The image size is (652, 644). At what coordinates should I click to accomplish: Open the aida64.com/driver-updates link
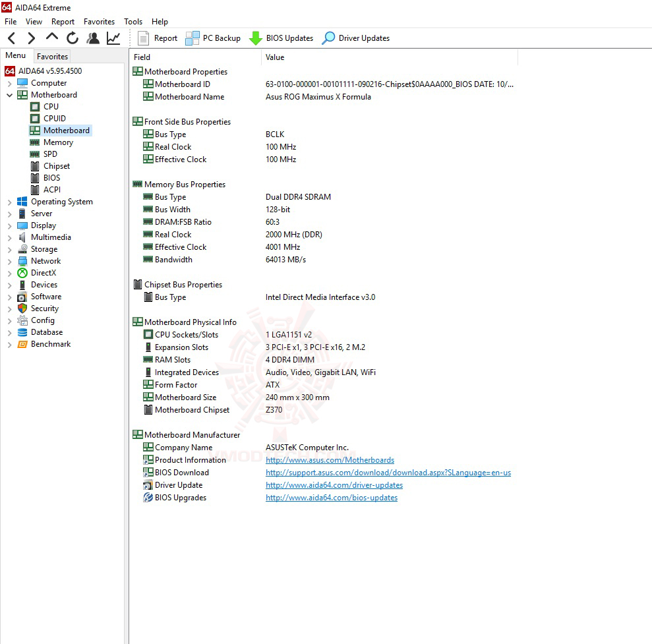click(x=334, y=485)
